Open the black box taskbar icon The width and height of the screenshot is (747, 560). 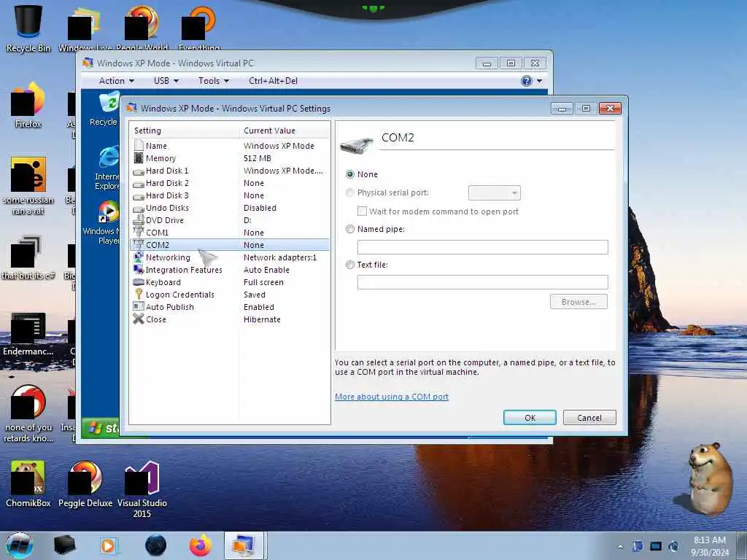[x=64, y=545]
